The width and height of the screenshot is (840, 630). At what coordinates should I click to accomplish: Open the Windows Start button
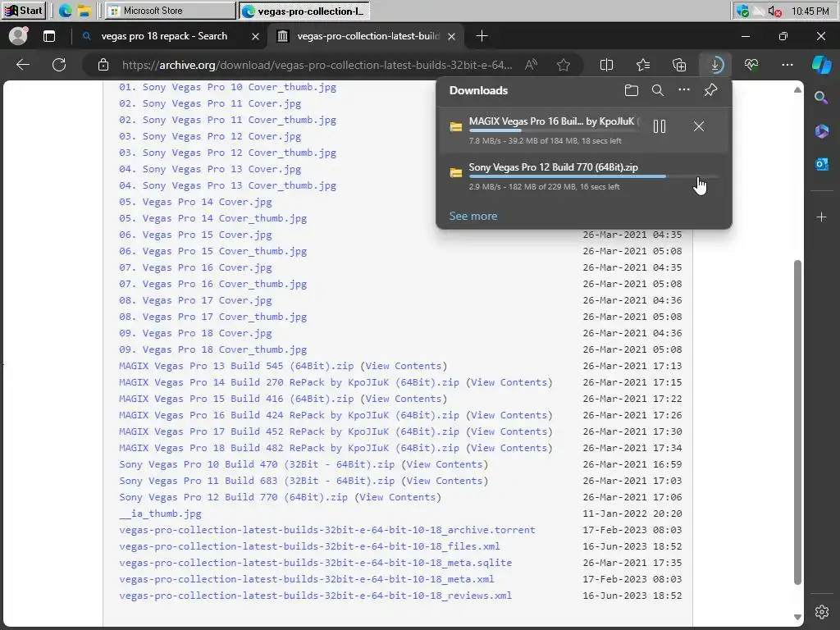[23, 10]
